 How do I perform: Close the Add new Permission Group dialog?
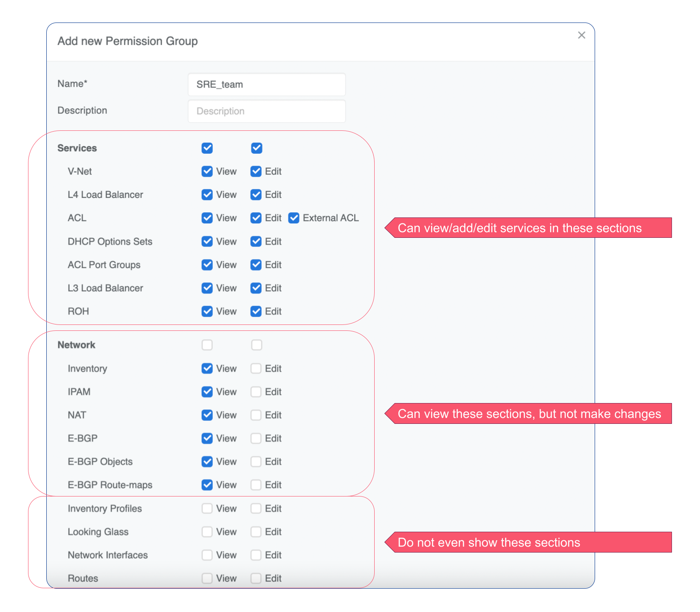click(x=581, y=35)
